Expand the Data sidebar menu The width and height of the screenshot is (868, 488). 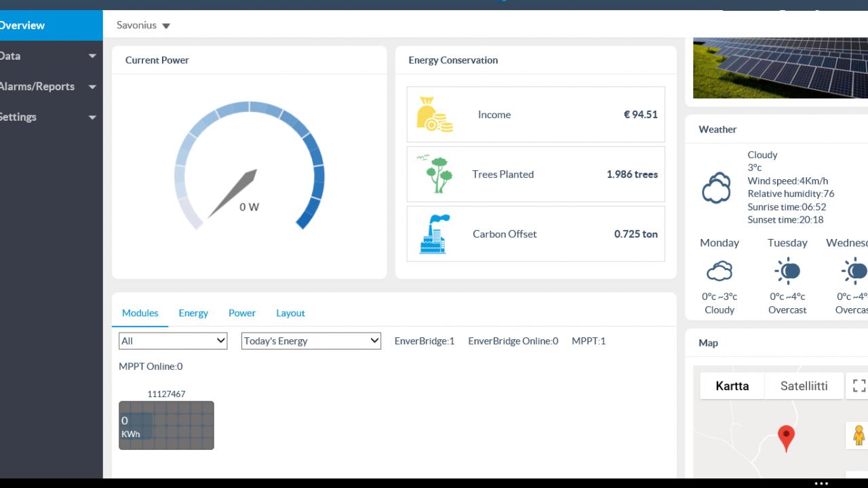(52, 56)
